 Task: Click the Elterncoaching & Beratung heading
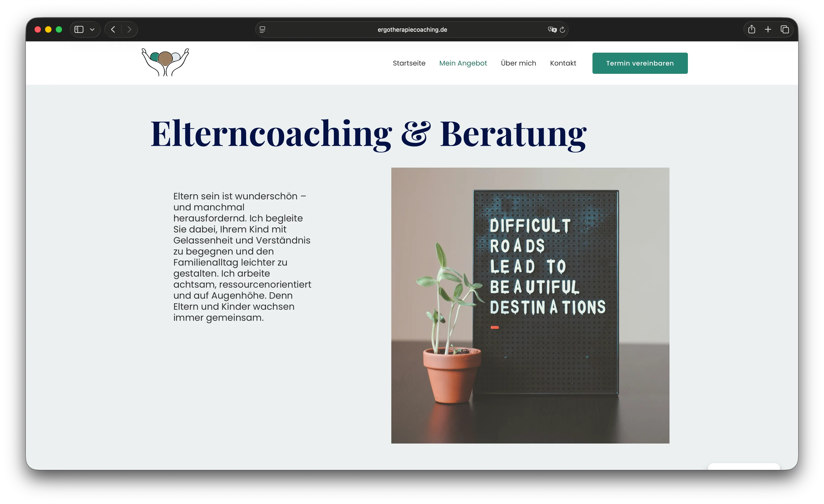368,134
